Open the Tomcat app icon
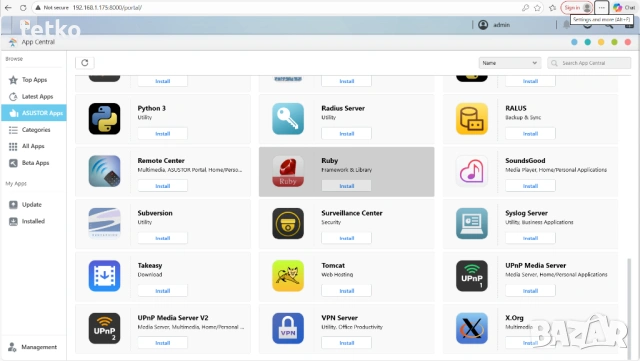The height and width of the screenshot is (361, 640). [288, 276]
